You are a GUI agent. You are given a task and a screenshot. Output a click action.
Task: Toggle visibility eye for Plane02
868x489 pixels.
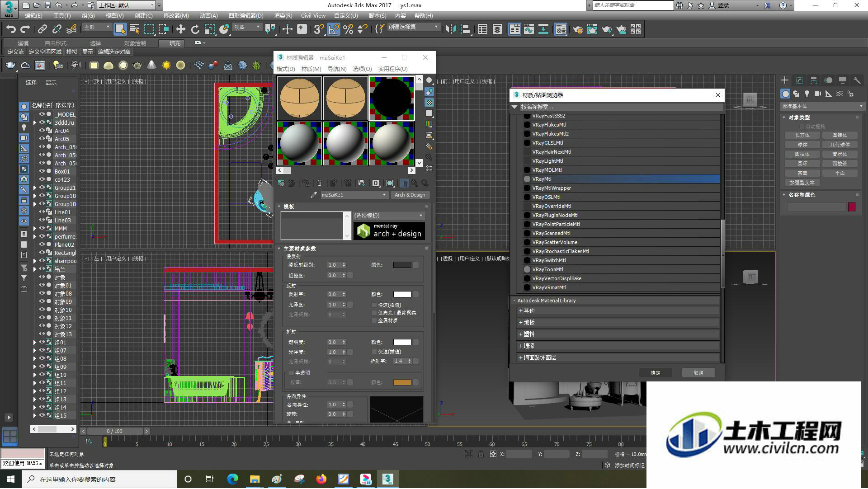[x=42, y=244]
